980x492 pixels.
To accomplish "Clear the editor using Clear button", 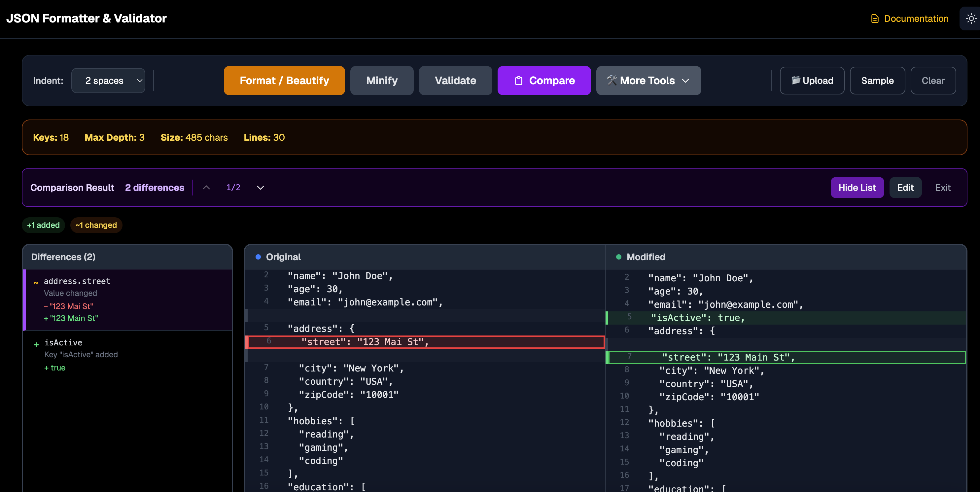I will (x=933, y=80).
